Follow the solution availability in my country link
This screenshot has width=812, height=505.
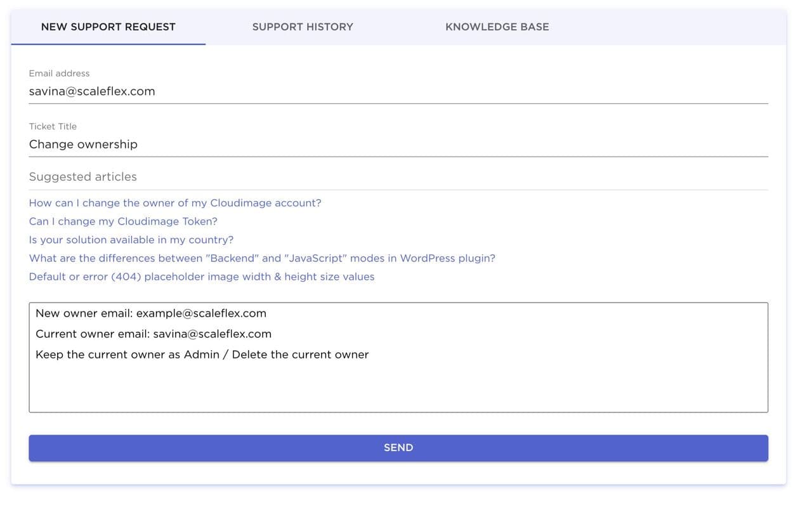pos(131,240)
